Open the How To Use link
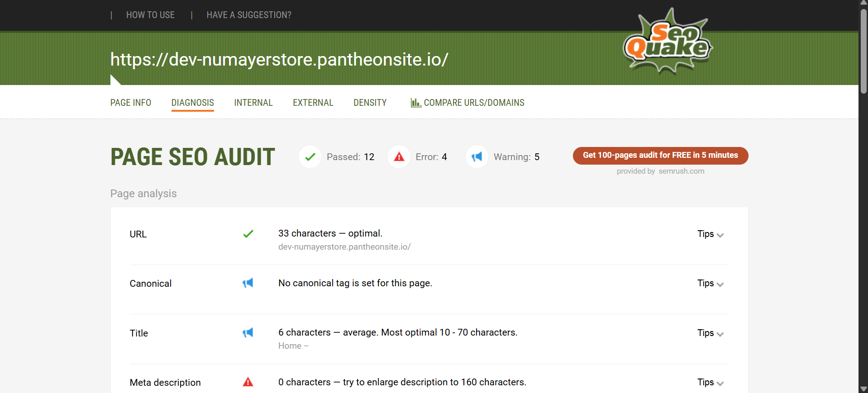Image resolution: width=868 pixels, height=393 pixels. point(150,15)
